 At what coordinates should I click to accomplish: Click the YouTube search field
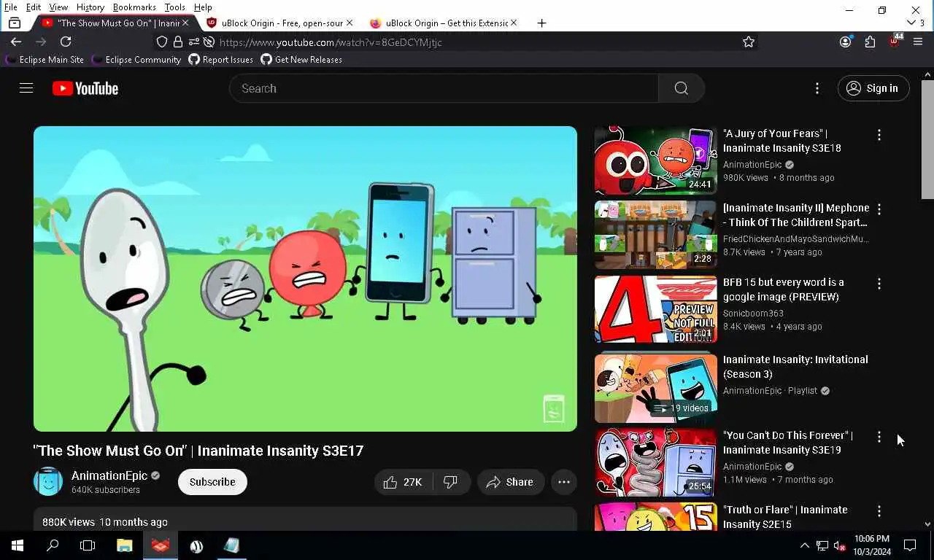coord(444,88)
